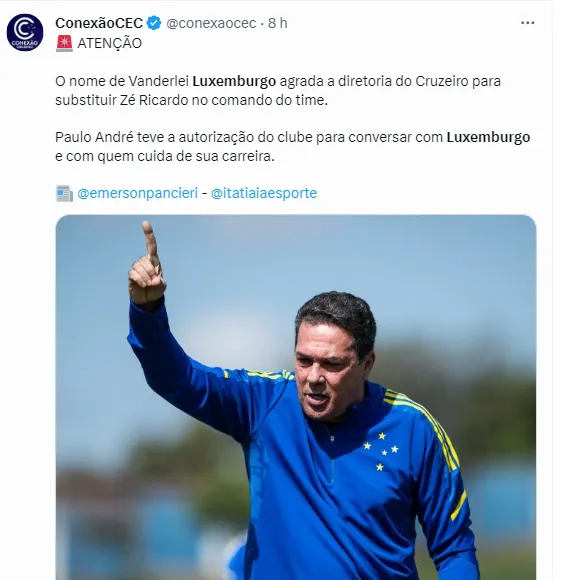Click the yellow stars crest in photo
Screen dimensions: 562x580
point(381,451)
